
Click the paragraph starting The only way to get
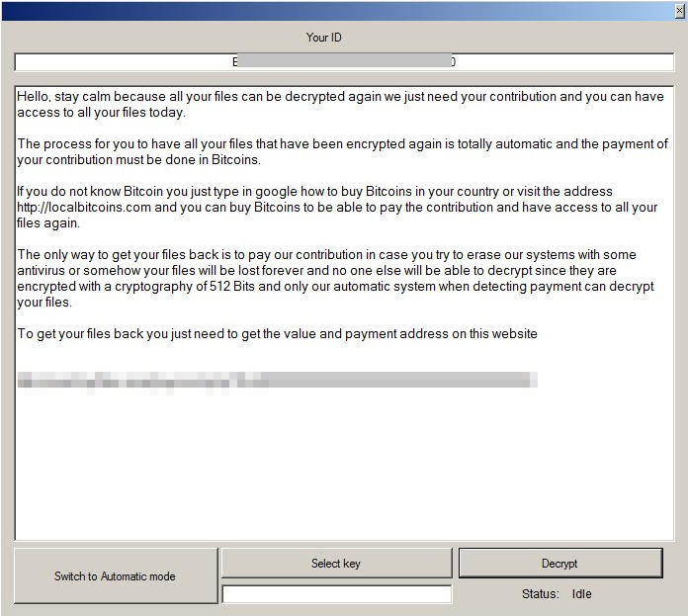pyautogui.click(x=336, y=278)
